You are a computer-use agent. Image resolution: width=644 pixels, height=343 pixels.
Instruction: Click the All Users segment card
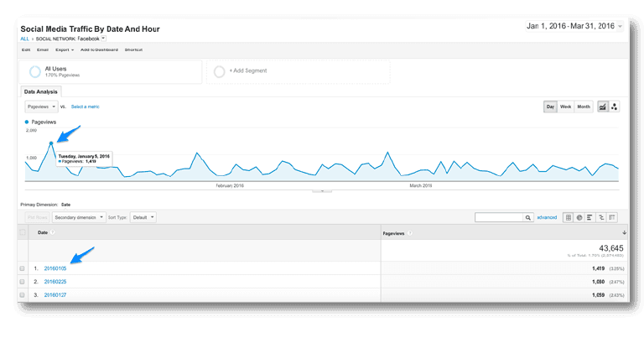pos(111,72)
